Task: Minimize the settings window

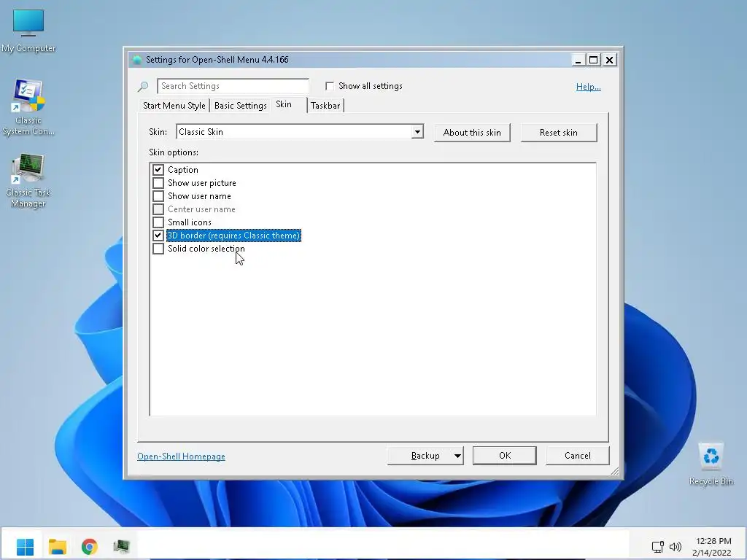Action: [x=578, y=60]
